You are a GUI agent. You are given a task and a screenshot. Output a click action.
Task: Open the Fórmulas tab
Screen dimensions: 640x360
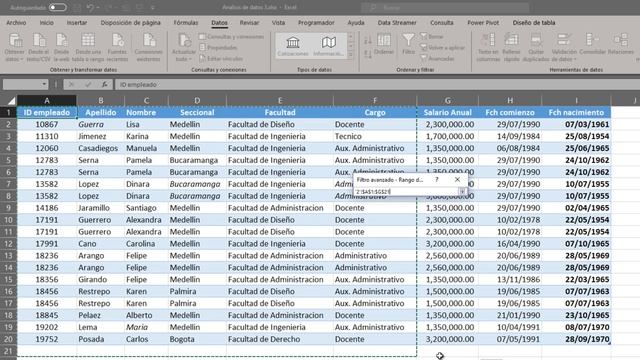[x=186, y=23]
